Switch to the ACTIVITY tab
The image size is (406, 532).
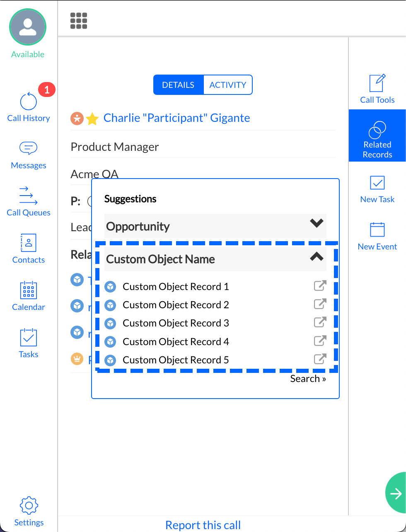[227, 85]
